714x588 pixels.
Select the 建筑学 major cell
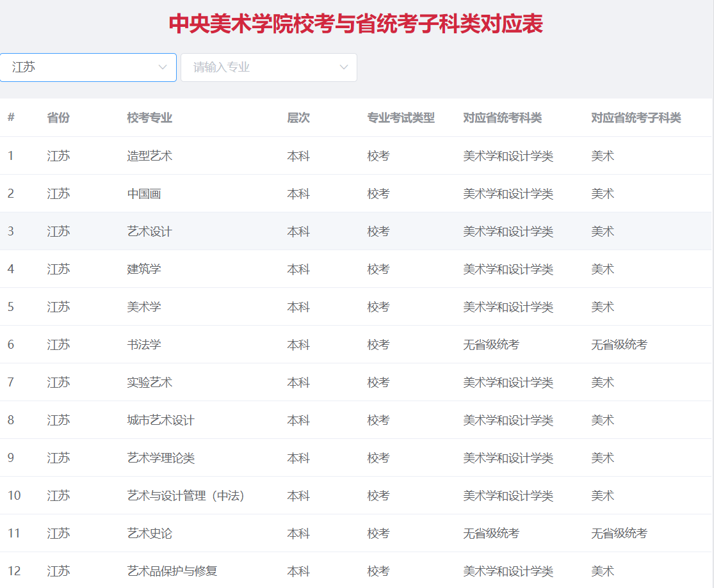(x=144, y=269)
